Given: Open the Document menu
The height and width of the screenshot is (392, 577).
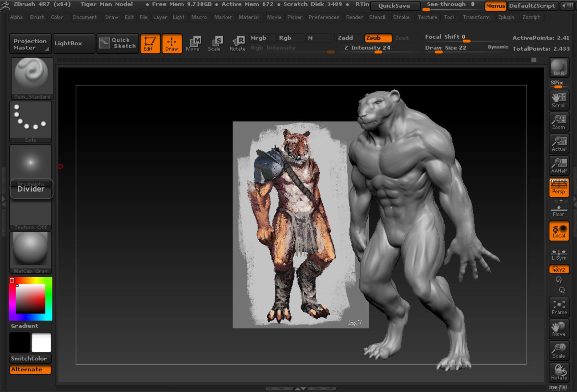Looking at the screenshot, I should click(85, 17).
